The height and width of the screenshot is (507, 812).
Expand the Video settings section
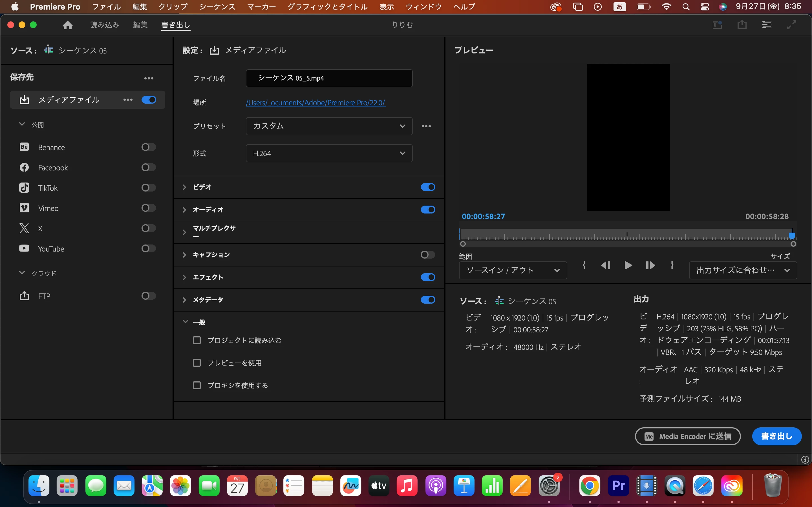(184, 187)
